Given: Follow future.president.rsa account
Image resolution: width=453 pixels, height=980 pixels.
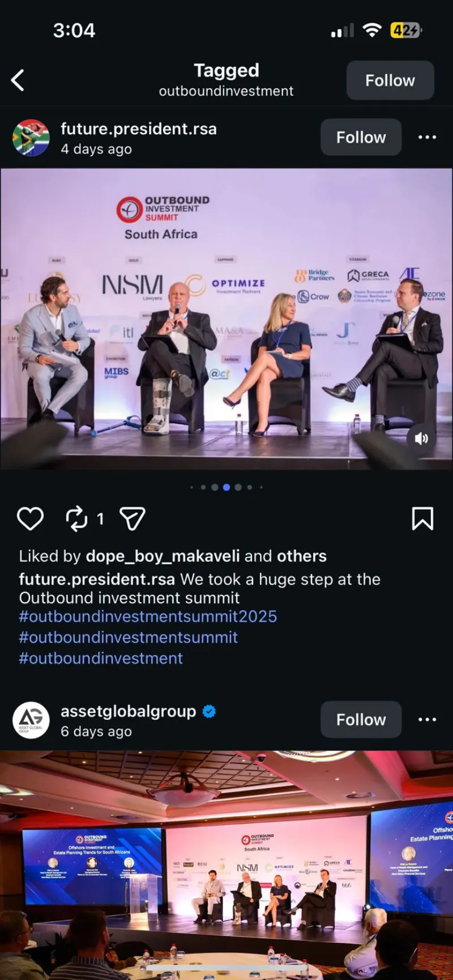Looking at the screenshot, I should (x=361, y=137).
